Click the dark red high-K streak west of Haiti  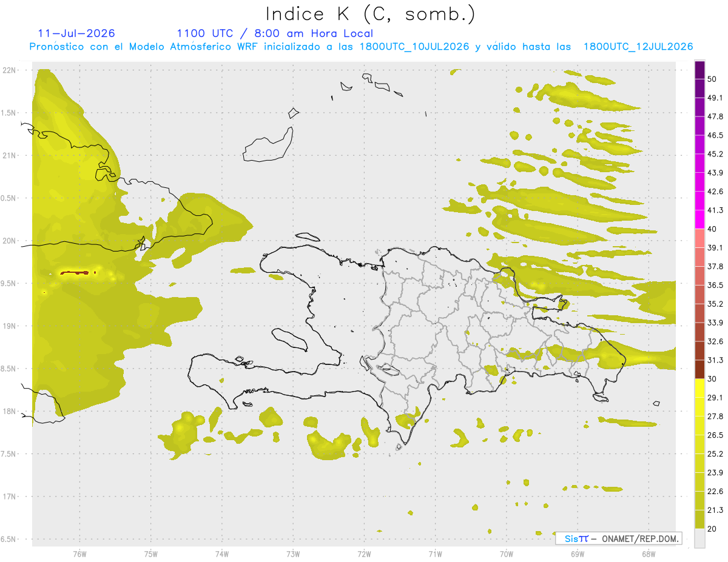tap(75, 273)
